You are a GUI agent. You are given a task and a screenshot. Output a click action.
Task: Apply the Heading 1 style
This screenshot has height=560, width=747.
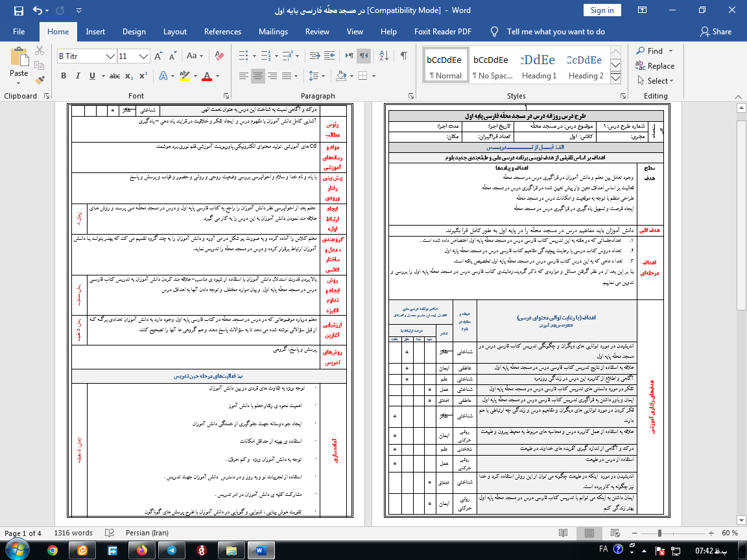point(539,66)
